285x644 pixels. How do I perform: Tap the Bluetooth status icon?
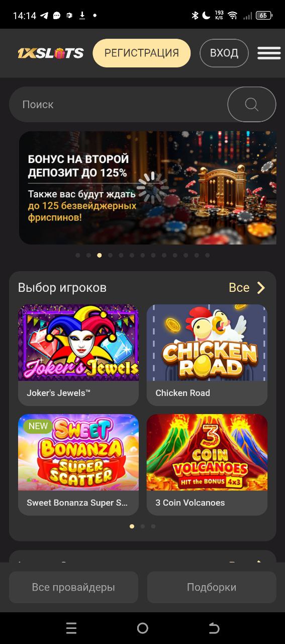point(195,16)
